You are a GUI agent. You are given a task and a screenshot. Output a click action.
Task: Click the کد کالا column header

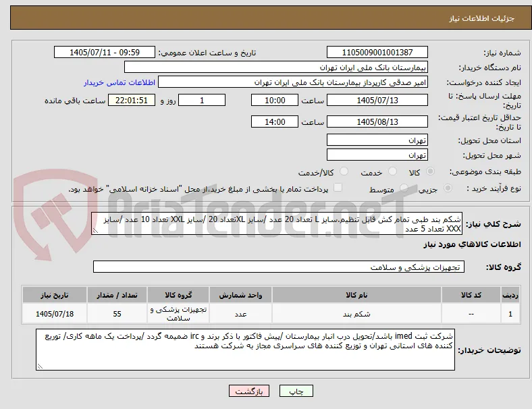tap(471, 295)
